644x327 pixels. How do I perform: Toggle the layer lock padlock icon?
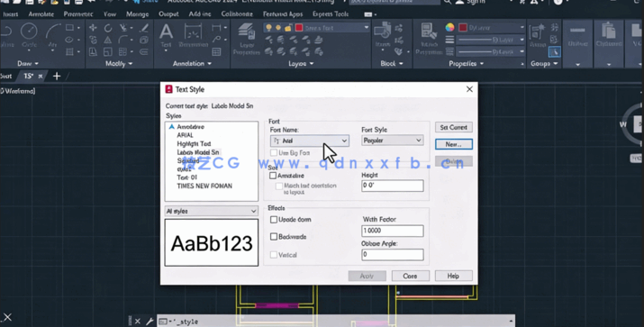(x=288, y=28)
